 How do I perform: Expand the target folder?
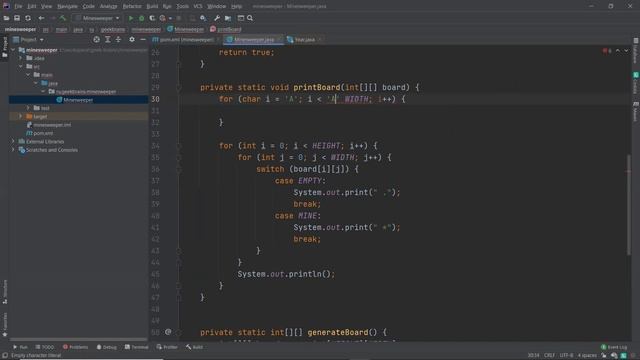pyautogui.click(x=20, y=116)
